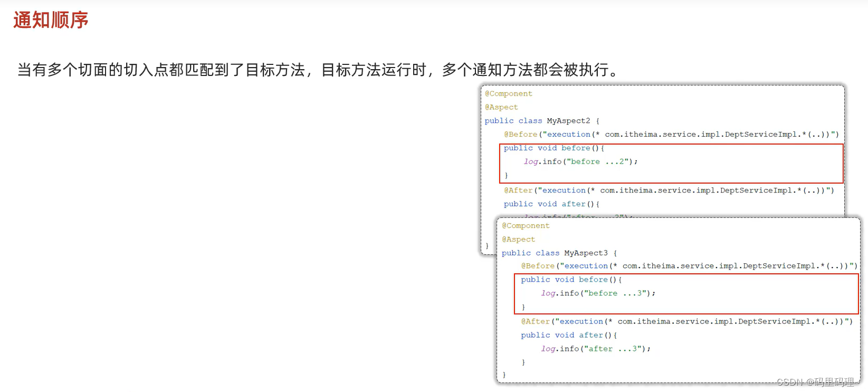Click log.info("before ...3") line

click(x=598, y=293)
